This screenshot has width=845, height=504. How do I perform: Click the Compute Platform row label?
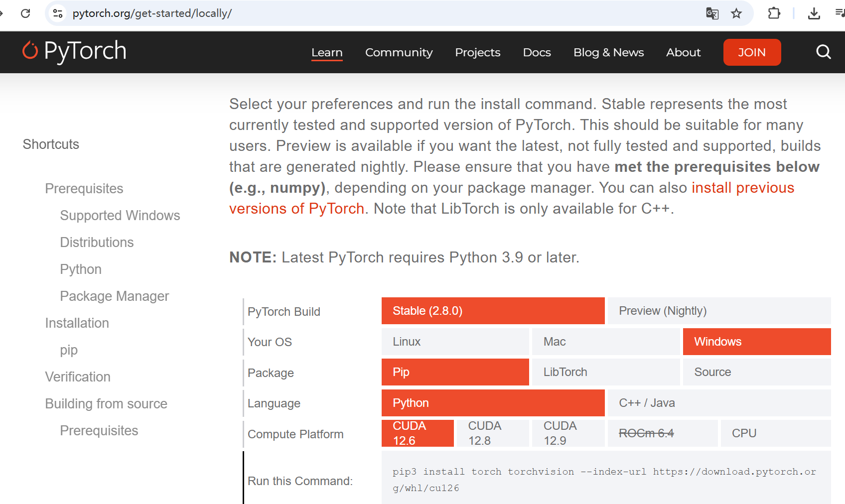[x=295, y=434]
